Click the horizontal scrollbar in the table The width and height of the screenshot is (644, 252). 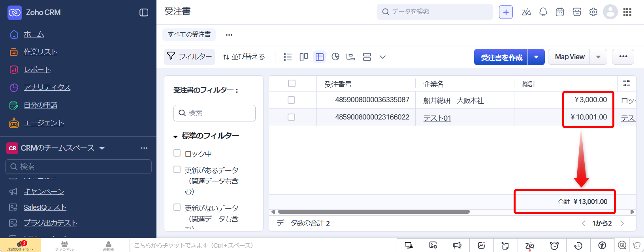[374, 212]
